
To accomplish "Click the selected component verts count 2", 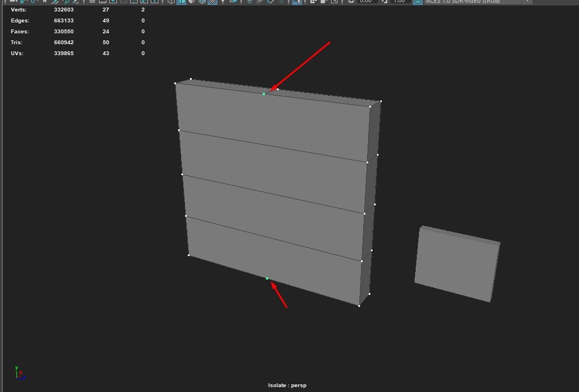I will coord(143,10).
